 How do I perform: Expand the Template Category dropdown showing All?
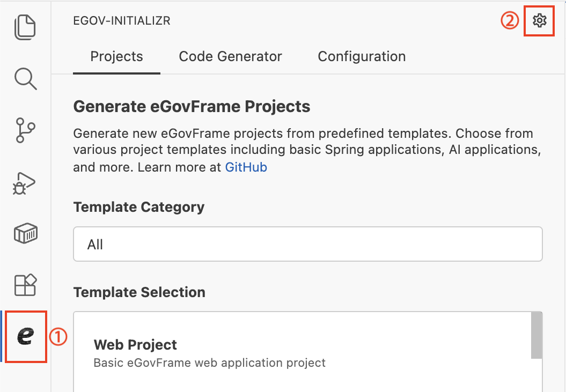(x=307, y=245)
